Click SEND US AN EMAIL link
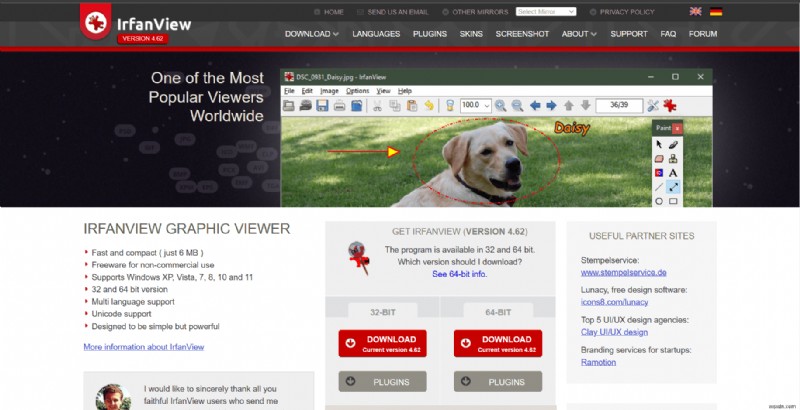The width and height of the screenshot is (800, 410). coord(393,12)
